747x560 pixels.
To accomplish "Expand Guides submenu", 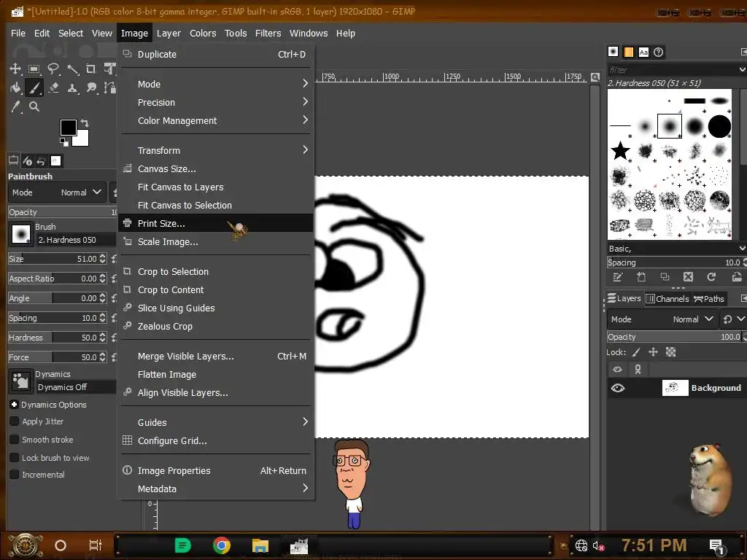I will [215, 422].
